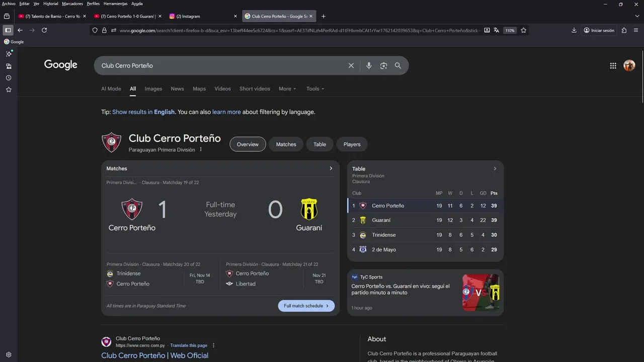The height and width of the screenshot is (362, 644).
Task: Expand the More search filters dropdown
Action: (287, 88)
